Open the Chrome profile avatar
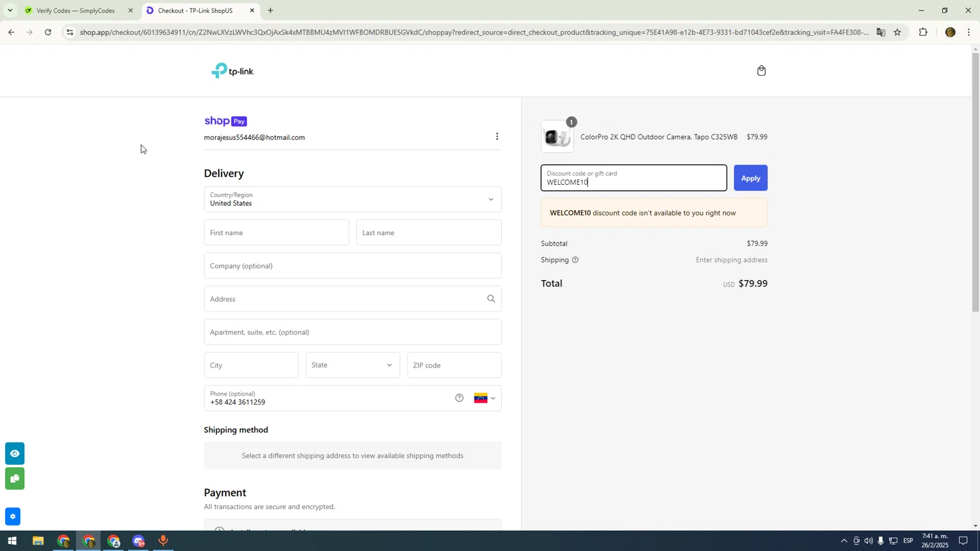Viewport: 980px width, 551px height. 950,32
